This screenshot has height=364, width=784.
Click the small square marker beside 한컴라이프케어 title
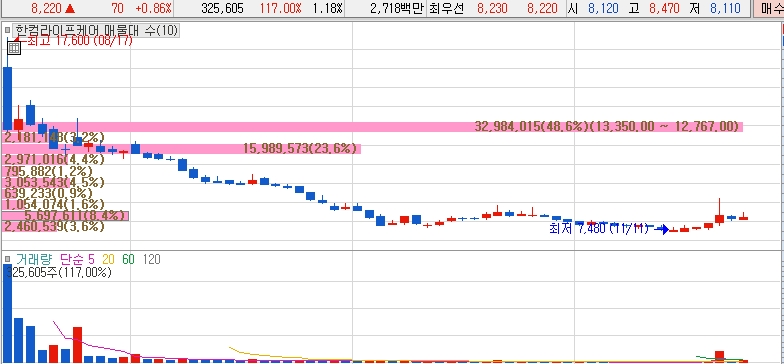[7, 30]
